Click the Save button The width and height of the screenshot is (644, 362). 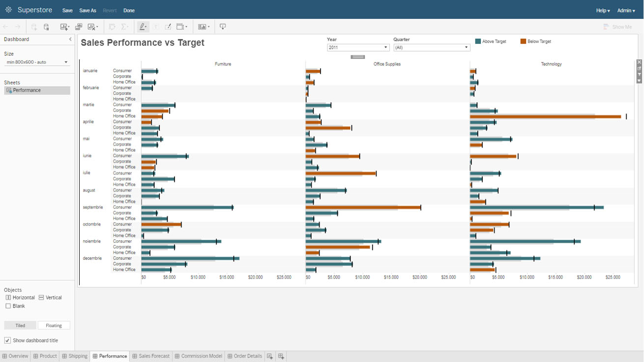click(x=67, y=10)
